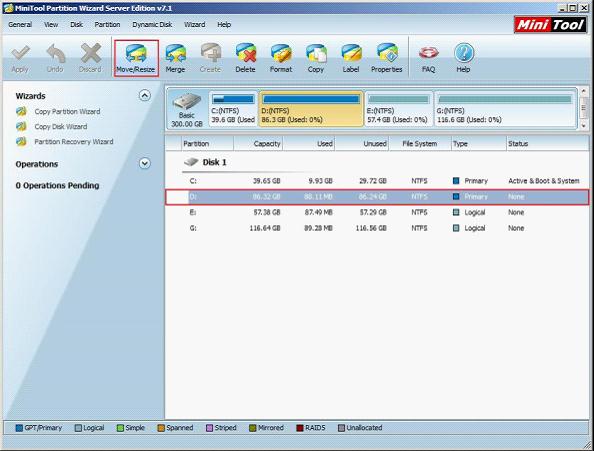
Task: Click the GPT/Primary legend swatch
Action: [x=19, y=428]
